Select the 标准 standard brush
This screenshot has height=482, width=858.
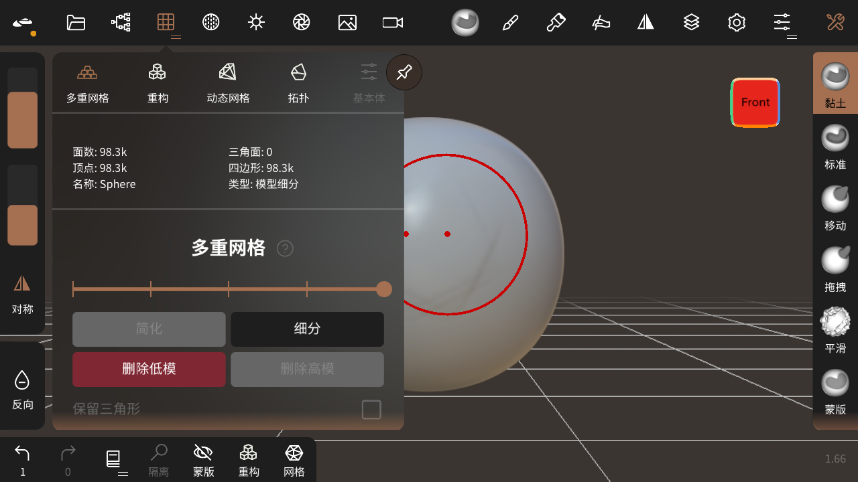click(835, 147)
